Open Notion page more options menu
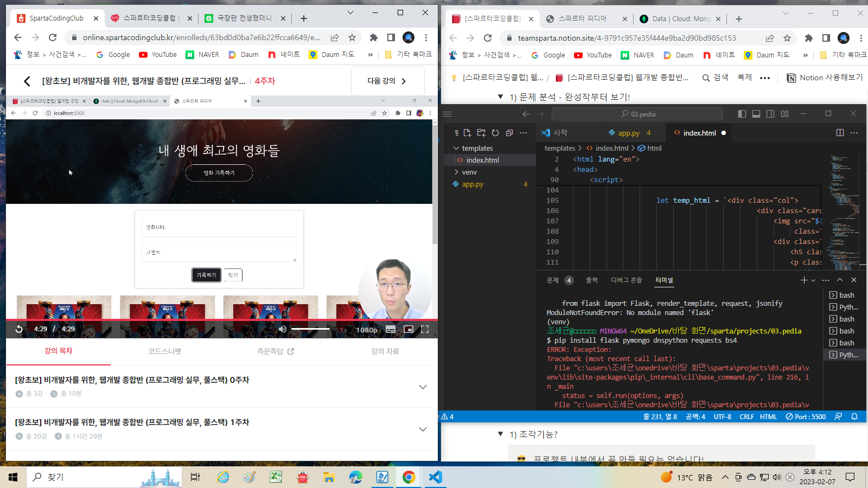This screenshot has width=868, height=488. pyautogui.click(x=765, y=78)
